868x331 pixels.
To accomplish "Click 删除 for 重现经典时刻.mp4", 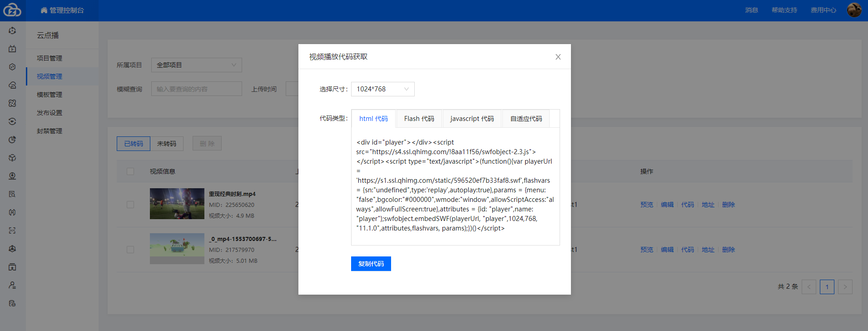I will [x=729, y=205].
